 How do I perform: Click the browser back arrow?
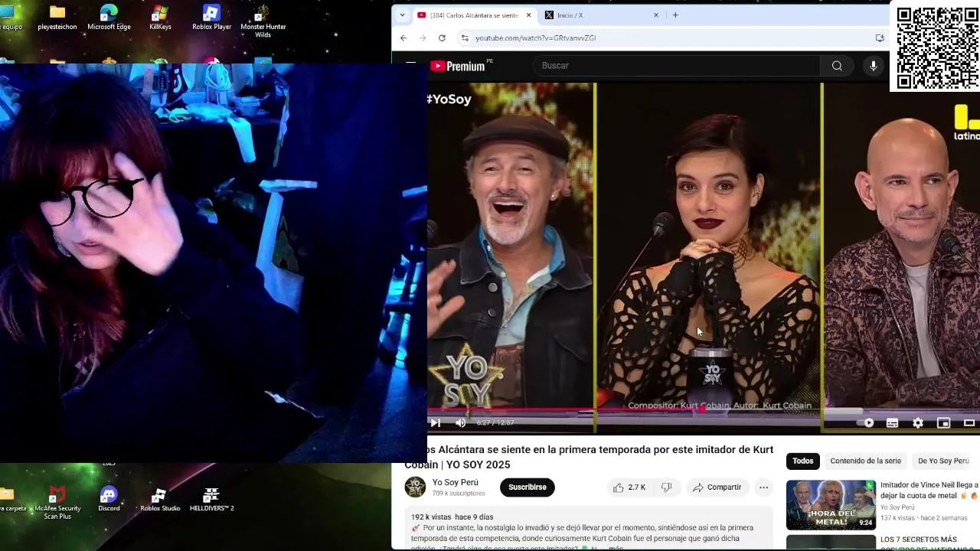(x=403, y=37)
